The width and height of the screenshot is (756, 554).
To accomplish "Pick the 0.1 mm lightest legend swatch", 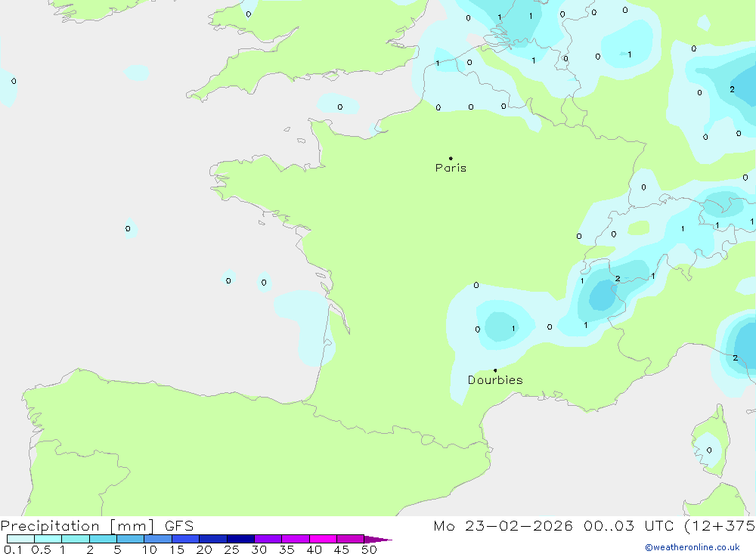I will click(x=20, y=539).
